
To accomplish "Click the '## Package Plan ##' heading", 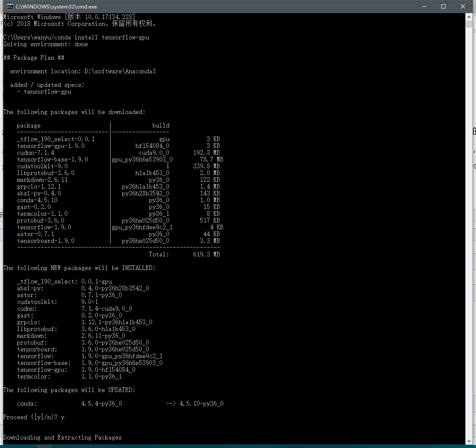I will pos(34,58).
